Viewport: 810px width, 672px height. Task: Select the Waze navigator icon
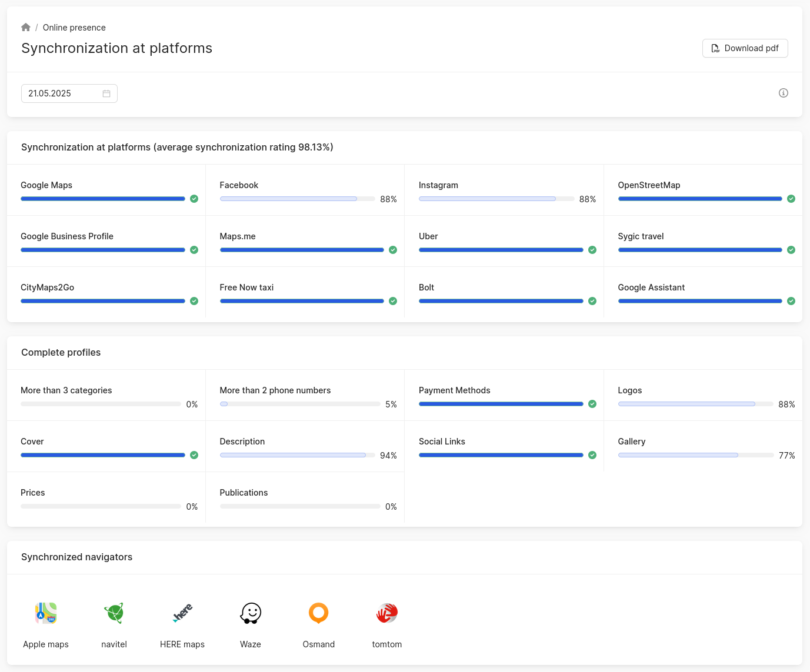(251, 613)
